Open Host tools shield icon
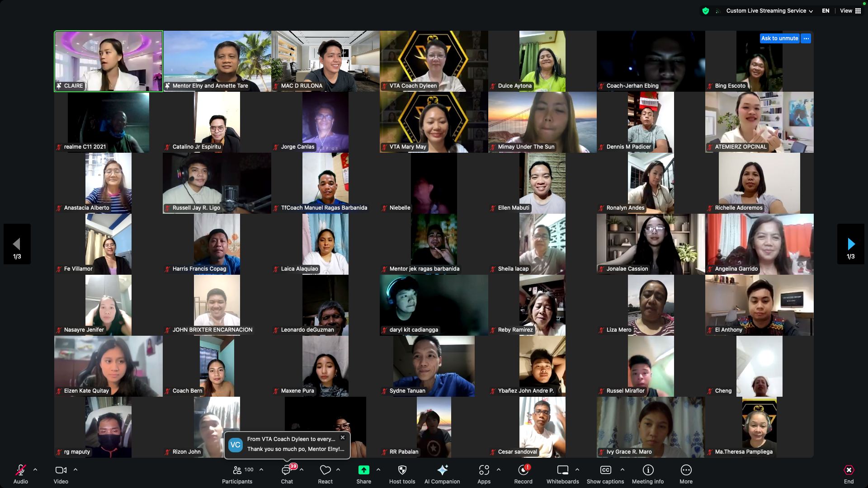The width and height of the screenshot is (868, 488). (x=402, y=470)
